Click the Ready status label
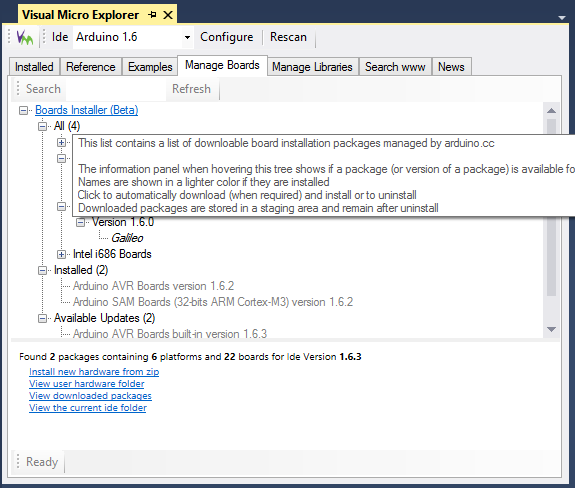Image resolution: width=575 pixels, height=488 pixels. point(42,462)
